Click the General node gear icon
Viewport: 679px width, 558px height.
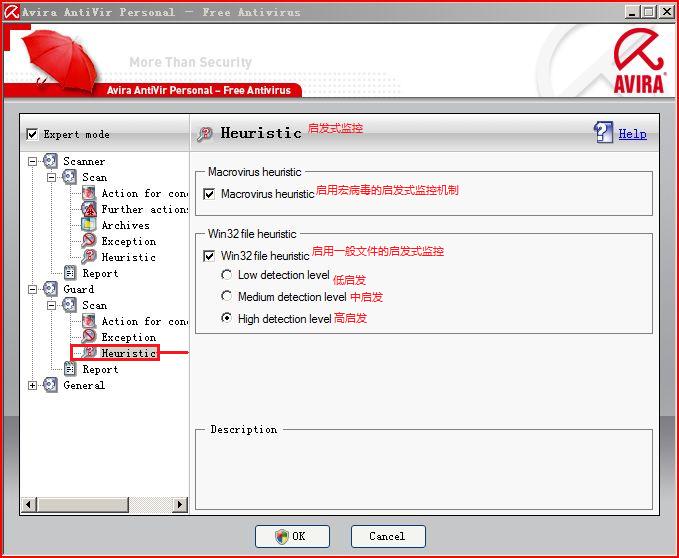50,385
